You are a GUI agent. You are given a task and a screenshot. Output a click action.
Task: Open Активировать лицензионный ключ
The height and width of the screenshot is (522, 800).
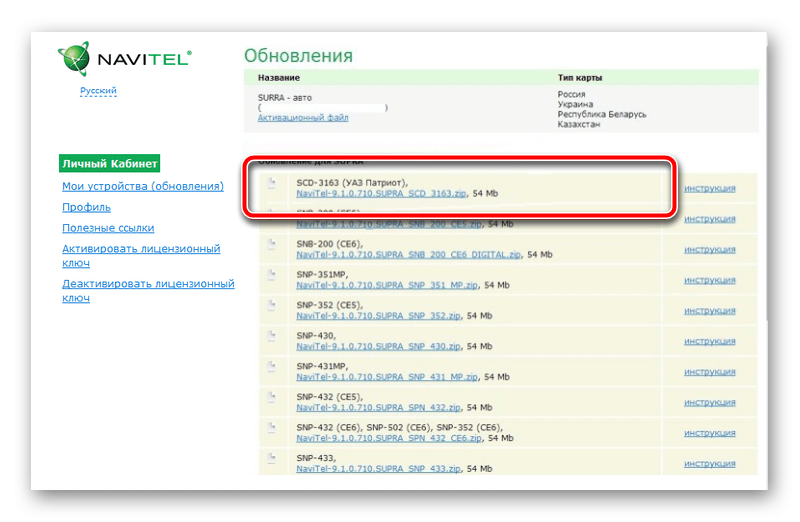click(x=141, y=256)
